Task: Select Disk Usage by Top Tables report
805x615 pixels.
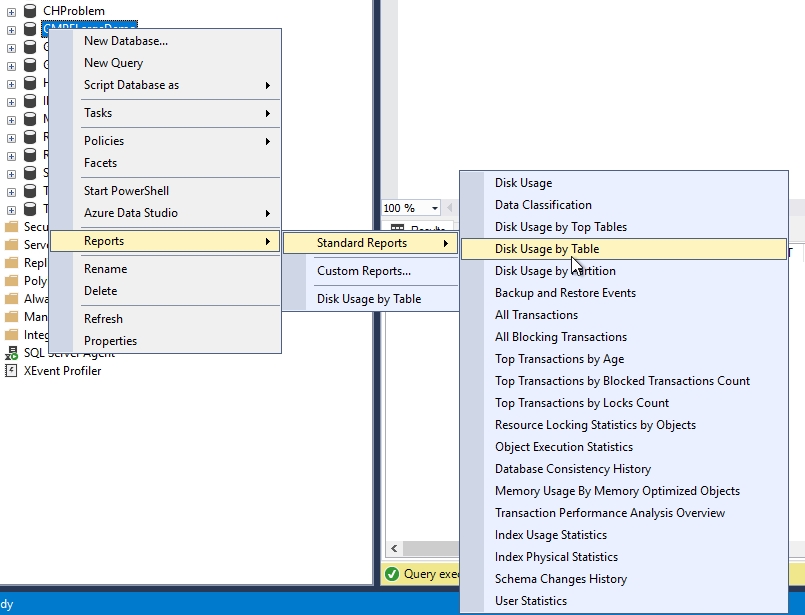Action: (x=560, y=226)
